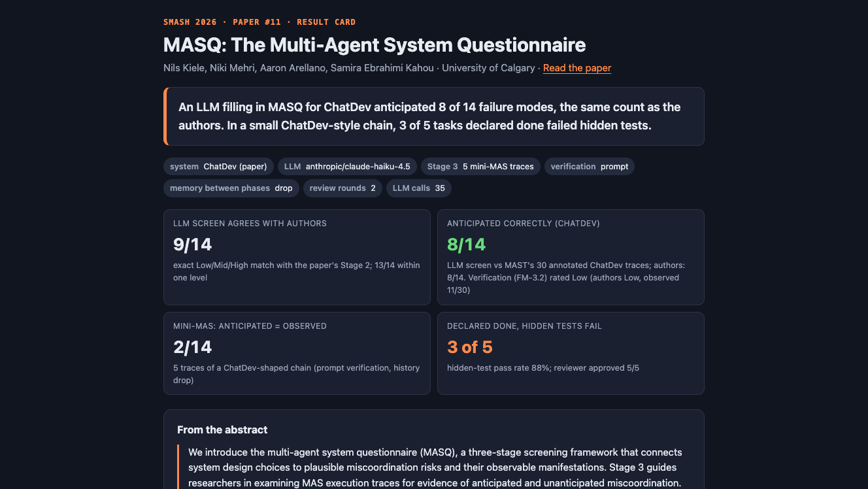Screen dimensions: 868x489
Task: Click the note starting "LLM screen vs MAST's 30 annotated"
Action: 566,277
